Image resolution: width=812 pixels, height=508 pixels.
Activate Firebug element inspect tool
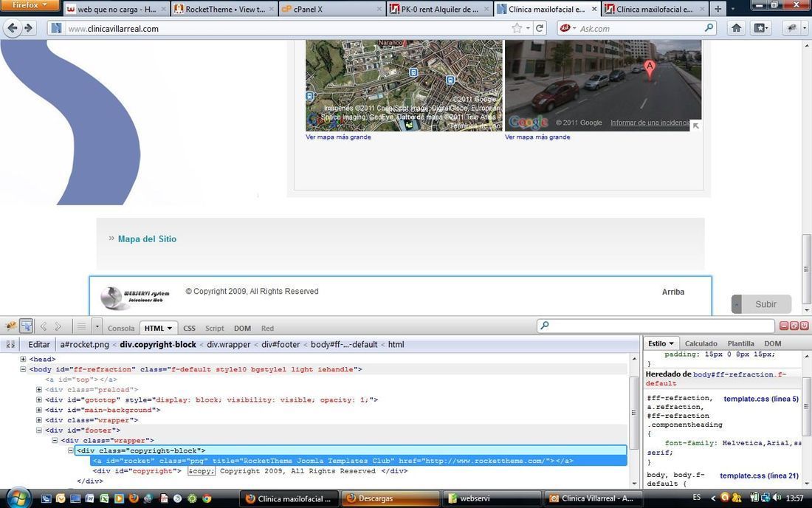[27, 326]
